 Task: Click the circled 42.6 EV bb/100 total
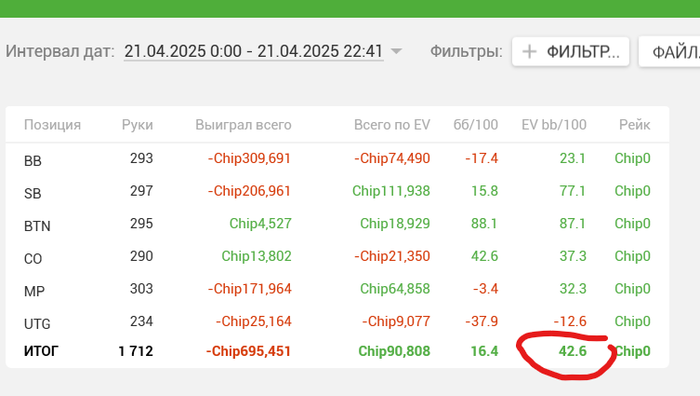click(x=572, y=351)
